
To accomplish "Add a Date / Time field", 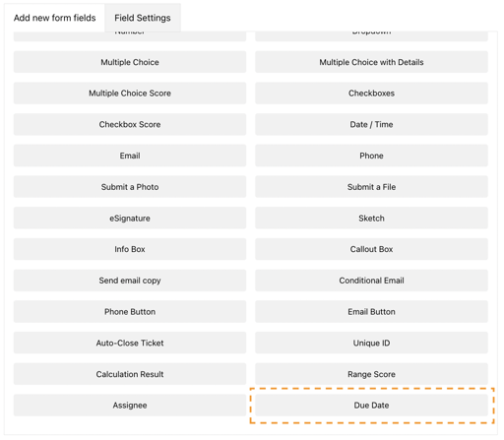I will (371, 124).
